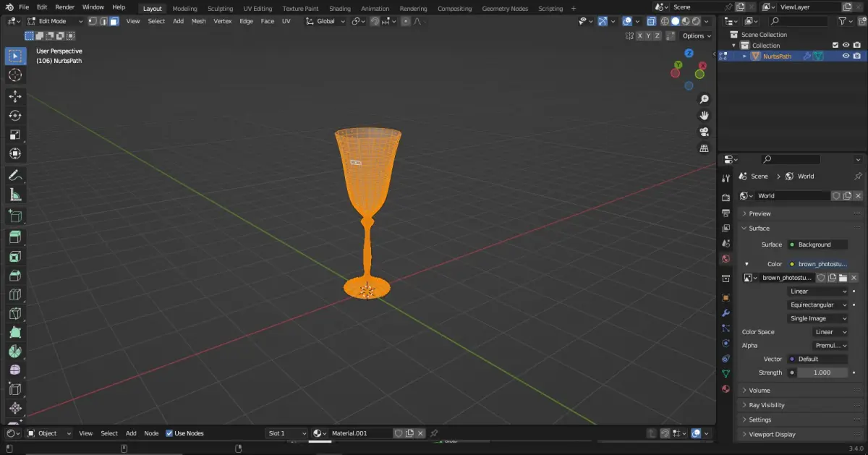Hide Collection with its eye icon
The width and height of the screenshot is (868, 455).
(846, 46)
